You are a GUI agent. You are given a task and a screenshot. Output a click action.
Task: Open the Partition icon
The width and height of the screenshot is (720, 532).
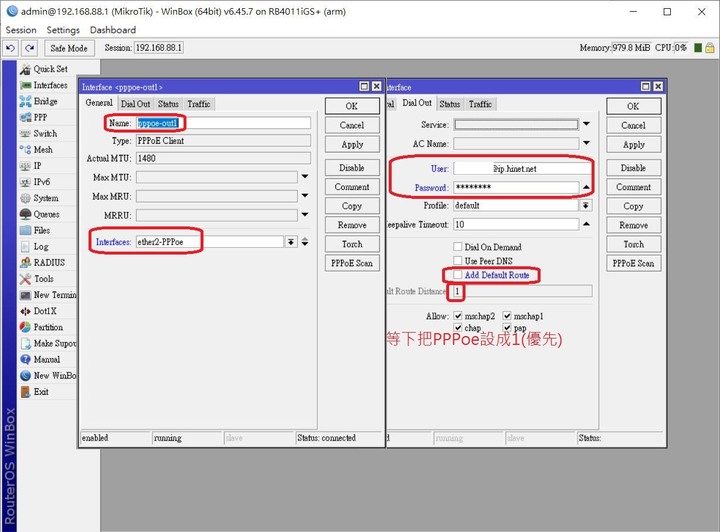[25, 327]
